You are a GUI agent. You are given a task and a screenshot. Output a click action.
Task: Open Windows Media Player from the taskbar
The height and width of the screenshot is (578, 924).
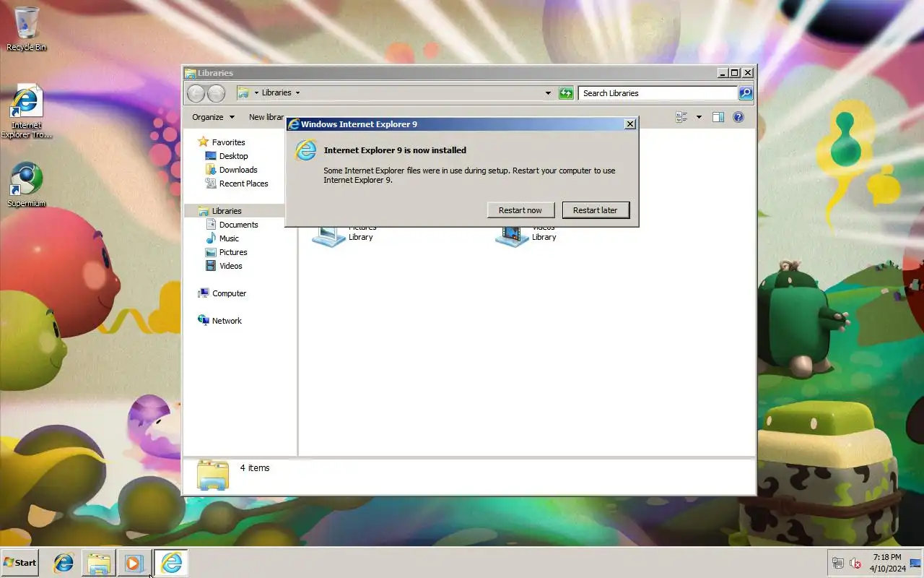tap(134, 563)
